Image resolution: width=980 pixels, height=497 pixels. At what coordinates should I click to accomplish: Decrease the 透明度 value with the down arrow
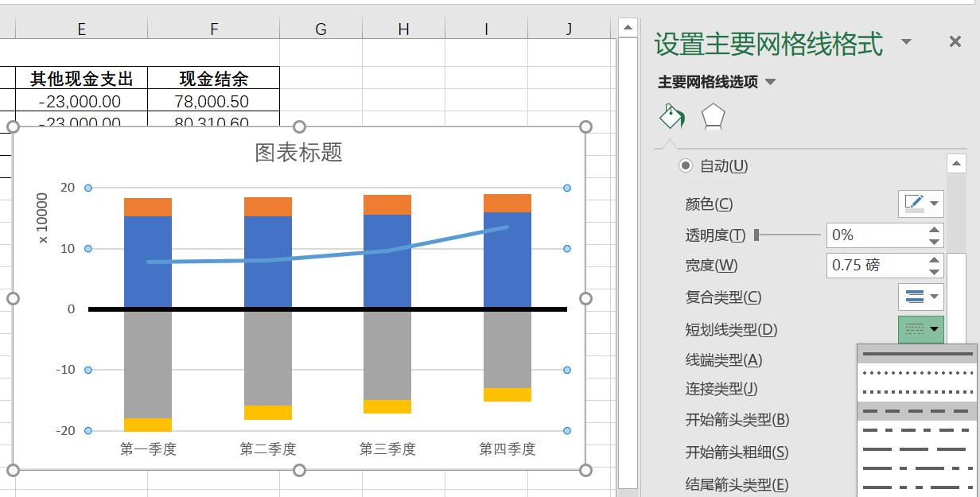[x=935, y=241]
